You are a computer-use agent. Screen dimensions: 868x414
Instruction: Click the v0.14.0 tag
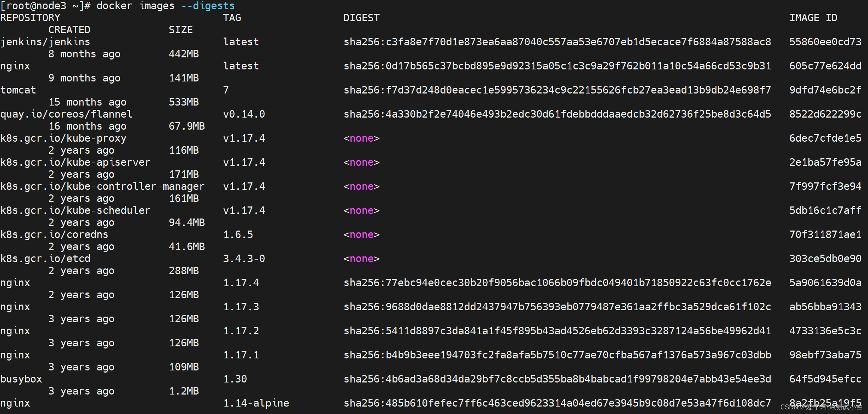point(244,114)
